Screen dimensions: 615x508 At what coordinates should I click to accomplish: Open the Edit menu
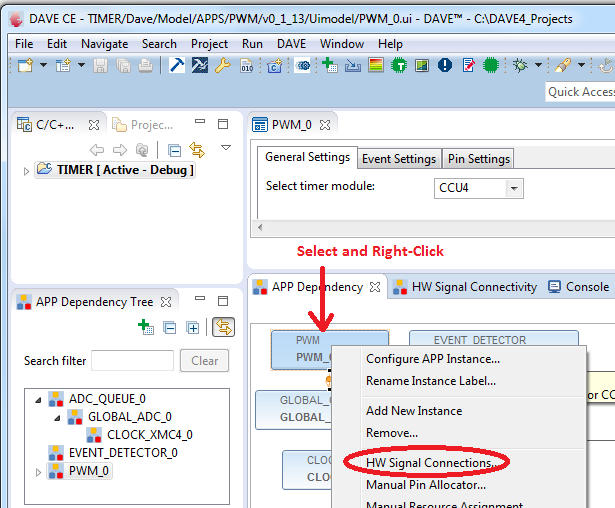point(57,44)
